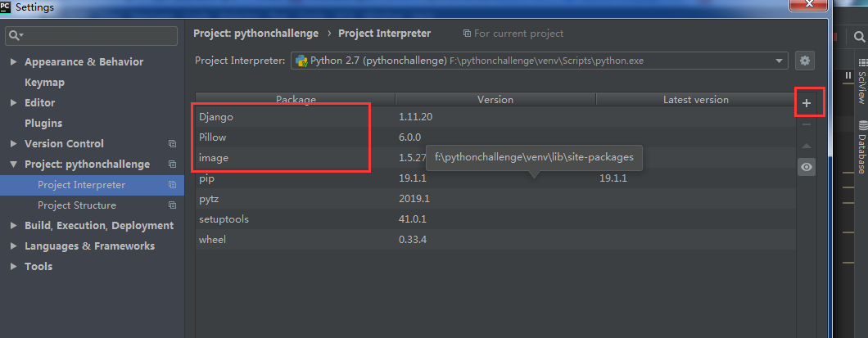
Task: Select the image package row
Action: 495,158
